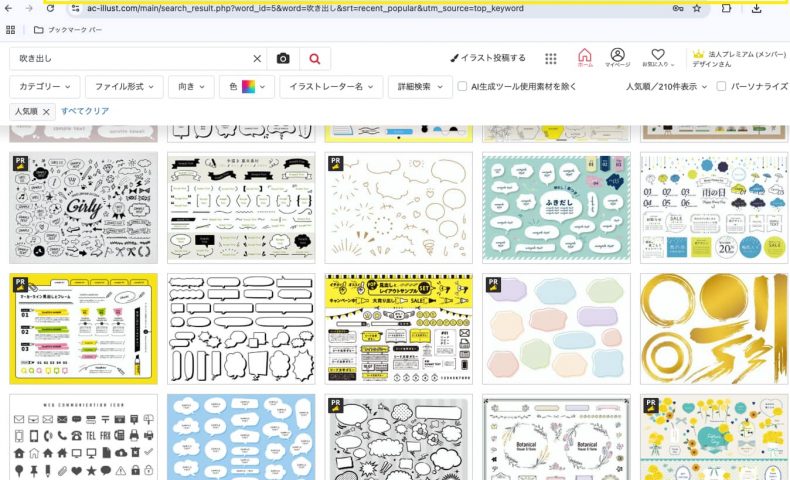The width and height of the screenshot is (790, 480).
Task: Open the yellow SALE layout sample thumbnail
Action: click(399, 329)
